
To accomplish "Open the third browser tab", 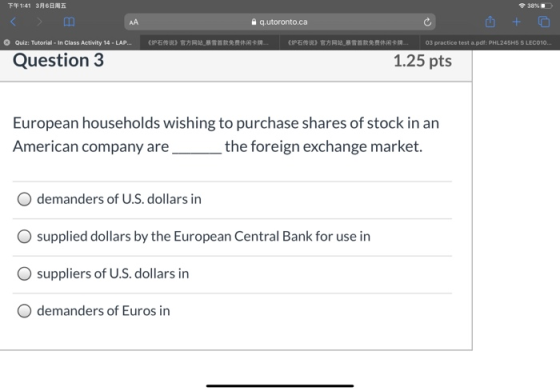I will coord(350,42).
